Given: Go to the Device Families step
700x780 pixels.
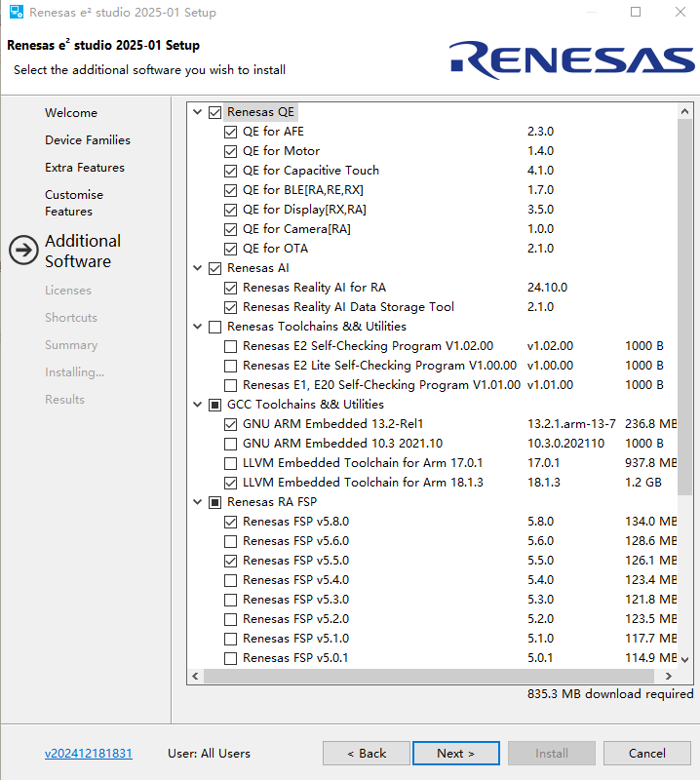Looking at the screenshot, I should click(88, 140).
